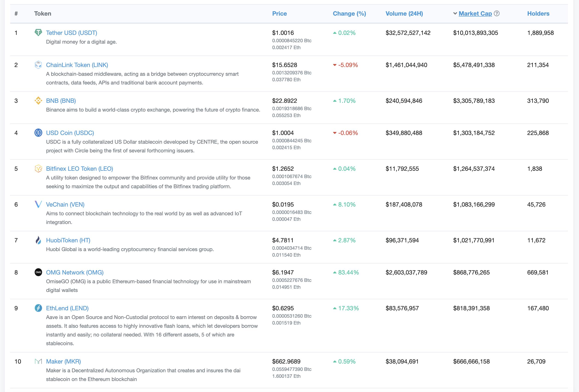The height and width of the screenshot is (392, 579).
Task: Toggle sort arrow beside Market Cap header
Action: coord(455,14)
